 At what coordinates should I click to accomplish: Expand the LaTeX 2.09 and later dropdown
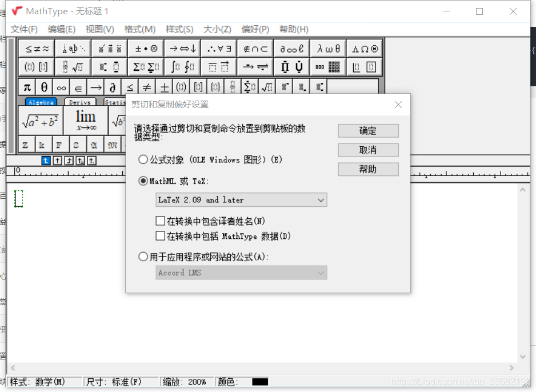click(241, 200)
